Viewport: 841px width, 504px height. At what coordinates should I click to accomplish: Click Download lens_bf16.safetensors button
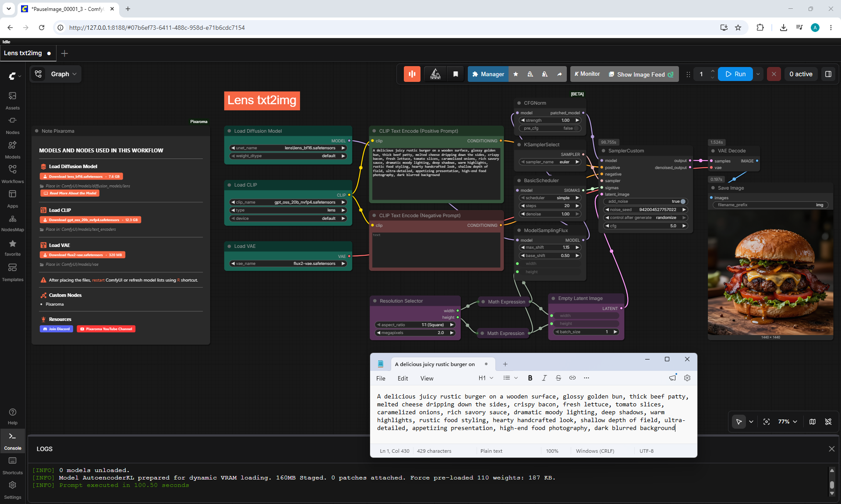(x=81, y=176)
